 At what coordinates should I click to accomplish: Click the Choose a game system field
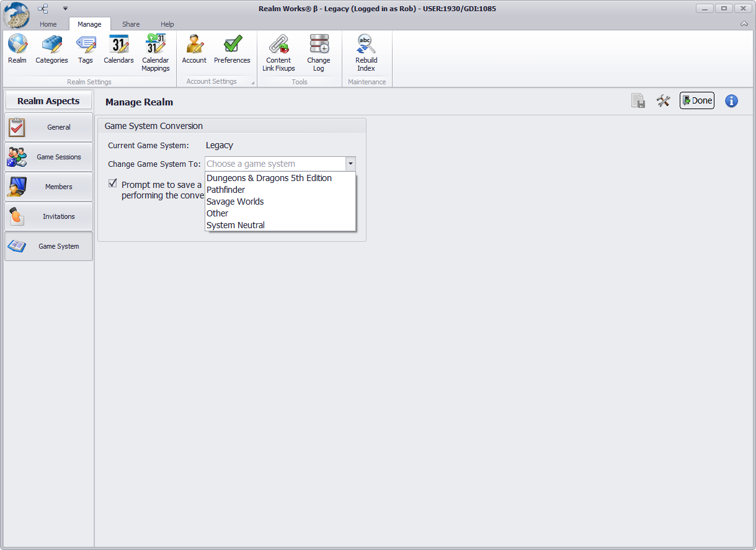(x=275, y=164)
